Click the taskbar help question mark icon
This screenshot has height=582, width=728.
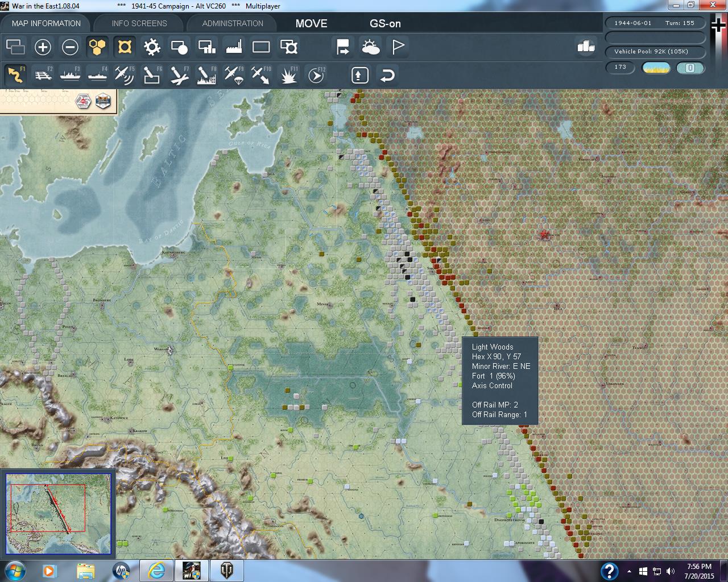point(609,571)
